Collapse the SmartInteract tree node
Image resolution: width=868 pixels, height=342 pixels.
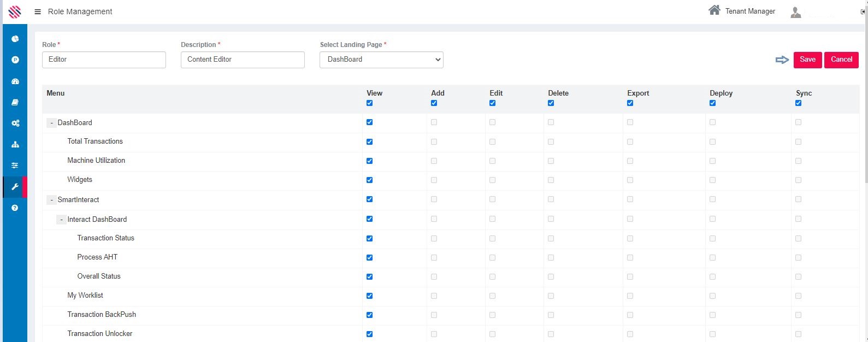pos(52,200)
